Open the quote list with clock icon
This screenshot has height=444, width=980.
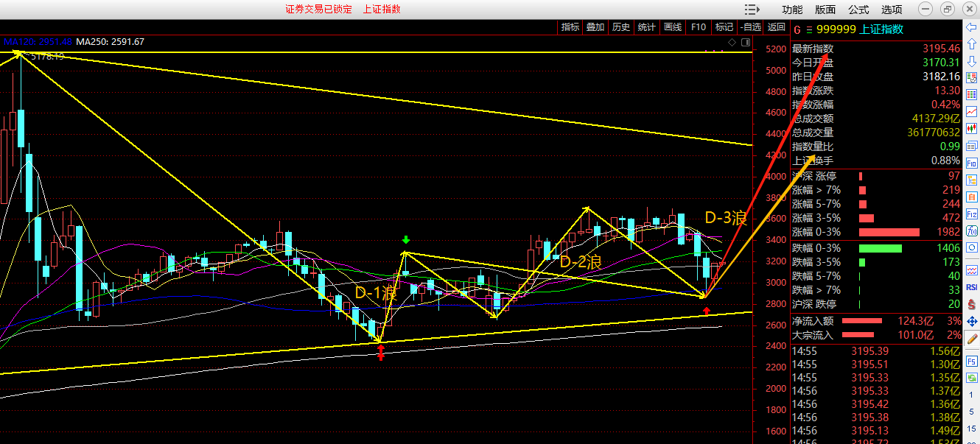tap(972, 78)
